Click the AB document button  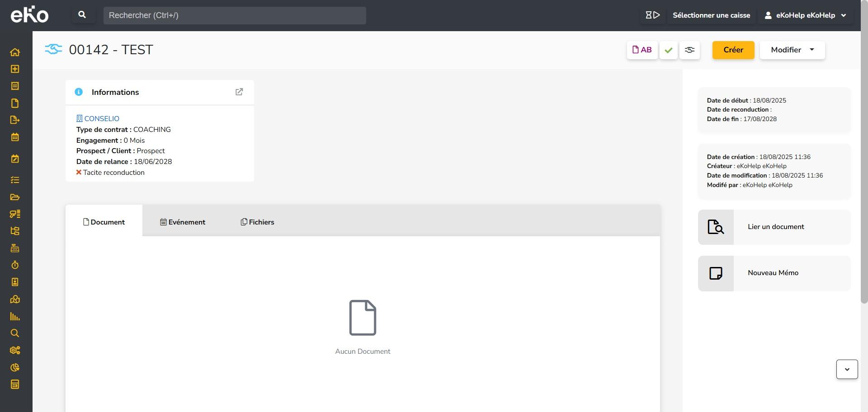pyautogui.click(x=642, y=50)
